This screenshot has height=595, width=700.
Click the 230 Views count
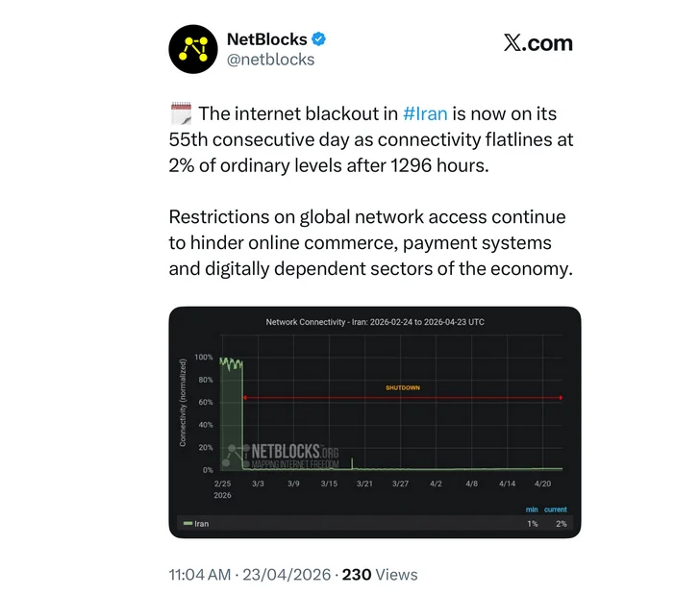click(x=380, y=575)
